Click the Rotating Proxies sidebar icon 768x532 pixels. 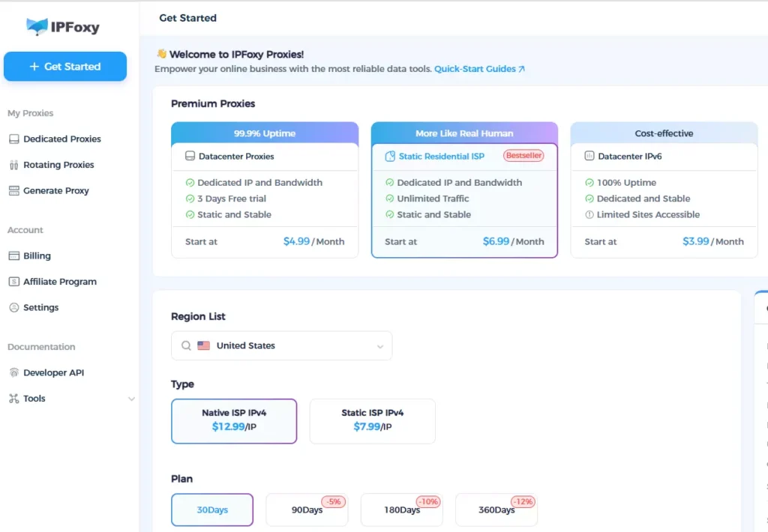pyautogui.click(x=13, y=165)
